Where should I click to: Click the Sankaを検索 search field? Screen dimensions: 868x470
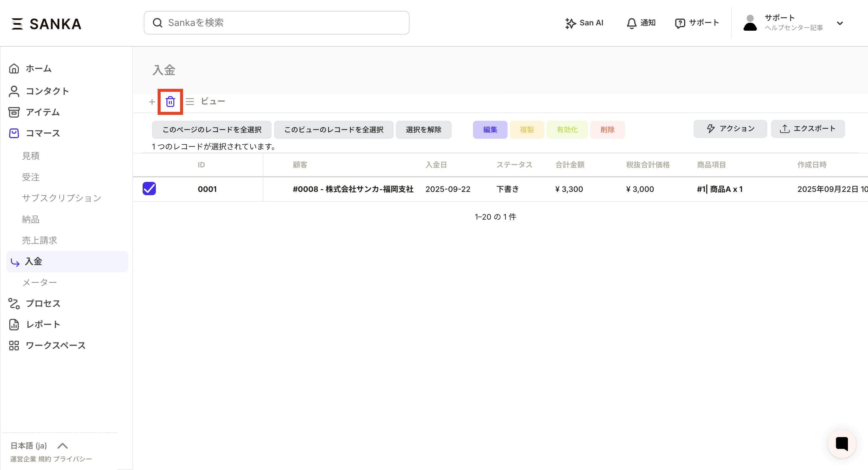pyautogui.click(x=276, y=23)
